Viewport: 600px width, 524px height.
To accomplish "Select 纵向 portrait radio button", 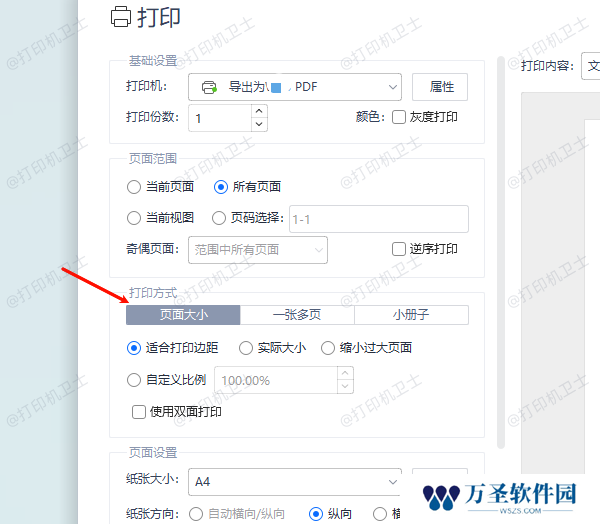I will pos(316,514).
